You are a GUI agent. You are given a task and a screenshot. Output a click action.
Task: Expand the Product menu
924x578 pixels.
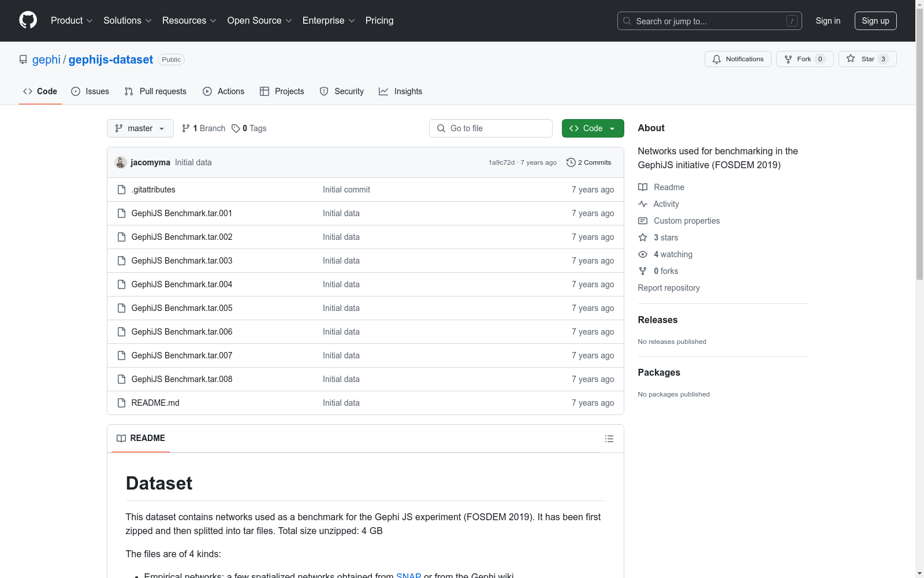pyautogui.click(x=72, y=20)
